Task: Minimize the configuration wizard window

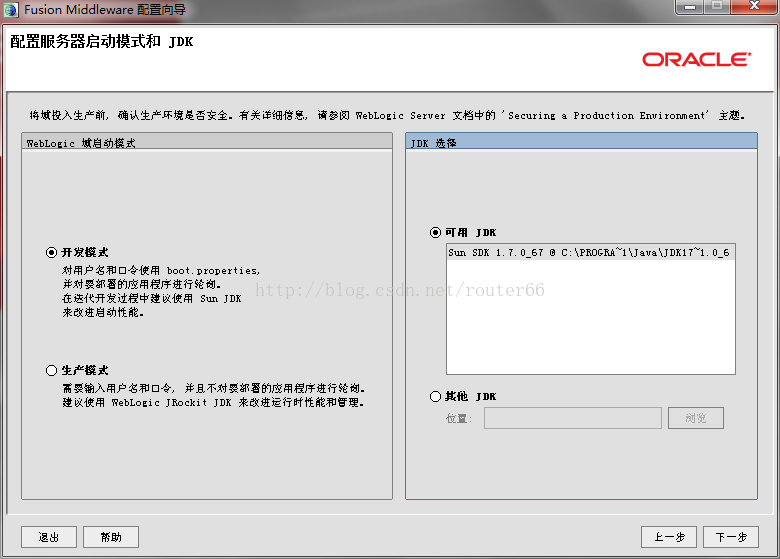Action: pyautogui.click(x=690, y=6)
